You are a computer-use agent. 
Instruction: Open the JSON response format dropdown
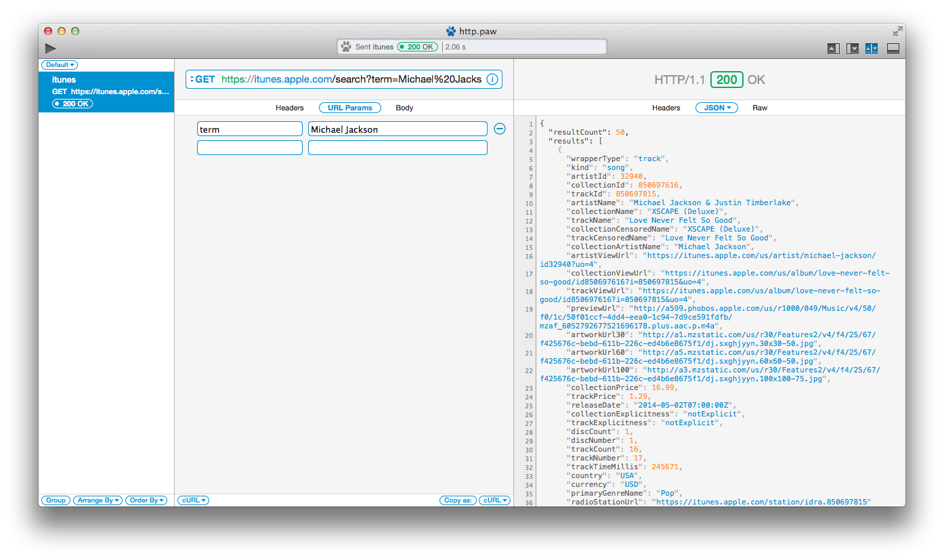click(x=716, y=108)
